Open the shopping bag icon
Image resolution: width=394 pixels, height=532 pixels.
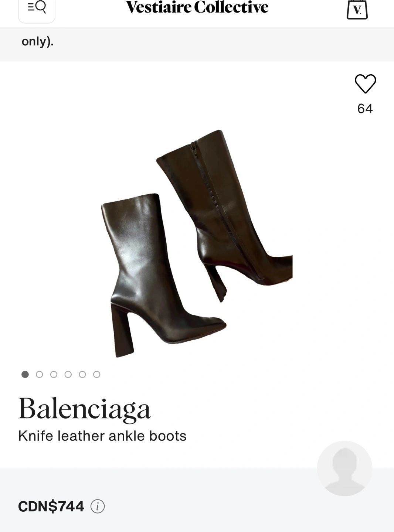[357, 10]
